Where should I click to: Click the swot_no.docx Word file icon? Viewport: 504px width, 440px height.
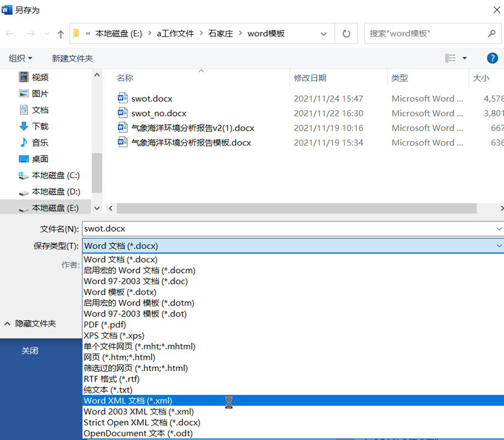click(122, 112)
